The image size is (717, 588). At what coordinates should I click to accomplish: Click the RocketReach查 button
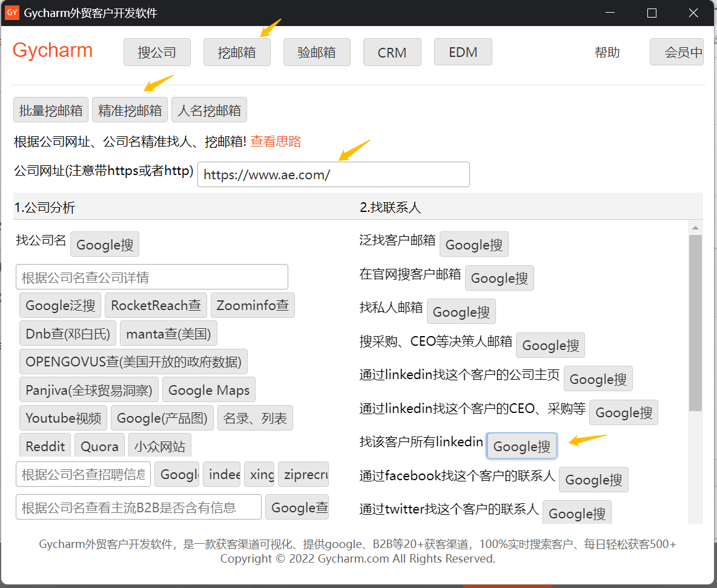[x=156, y=305]
